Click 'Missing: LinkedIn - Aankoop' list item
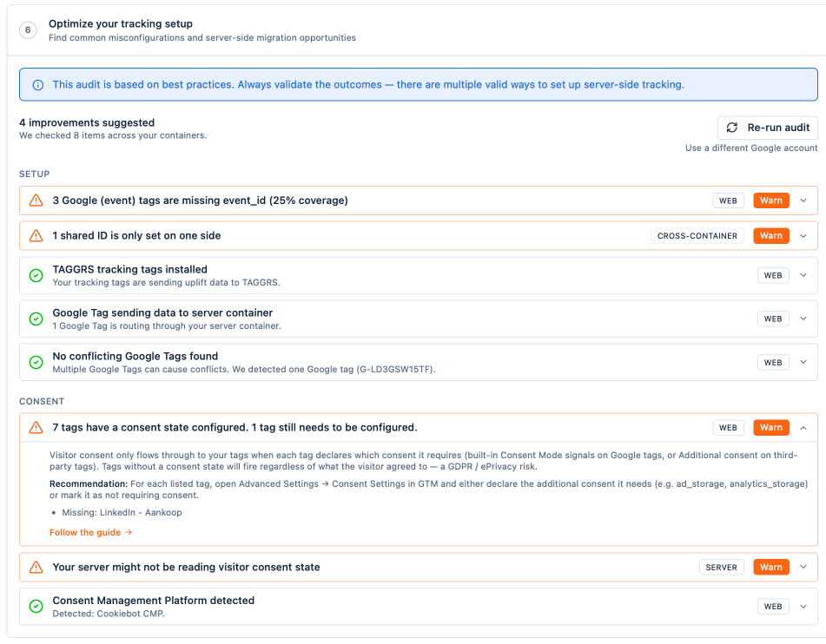The image size is (826, 644). coord(122,512)
